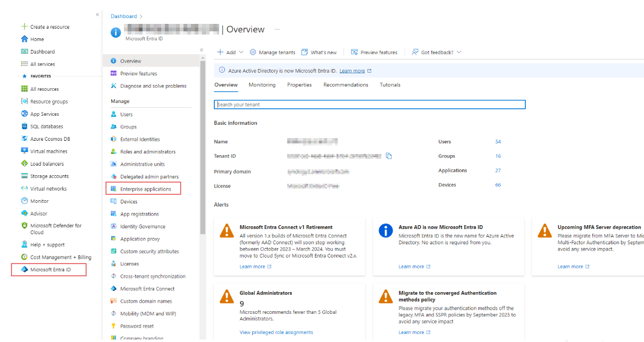Open the Applications count 27 link
The height and width of the screenshot is (342, 644).
pos(498,170)
